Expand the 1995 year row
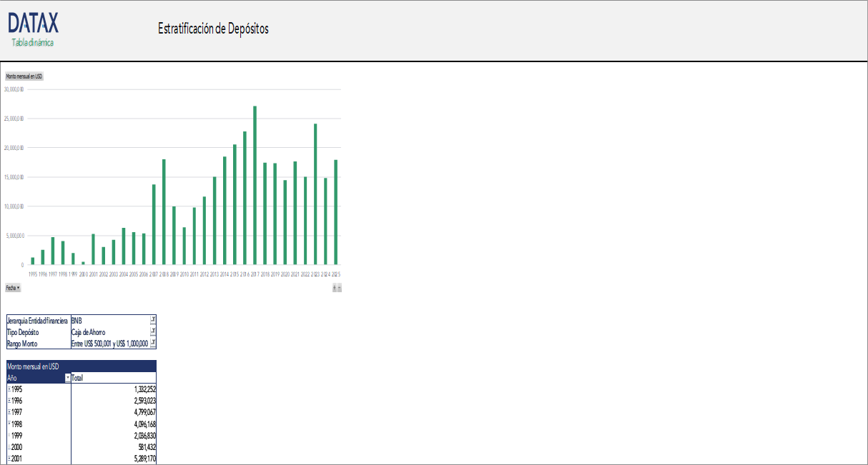The image size is (868, 465). tap(9, 389)
